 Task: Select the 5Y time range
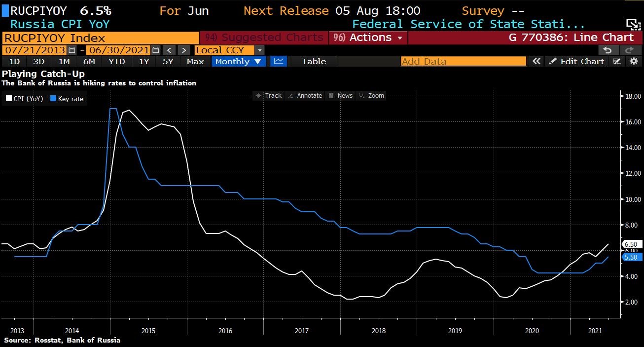coord(168,61)
